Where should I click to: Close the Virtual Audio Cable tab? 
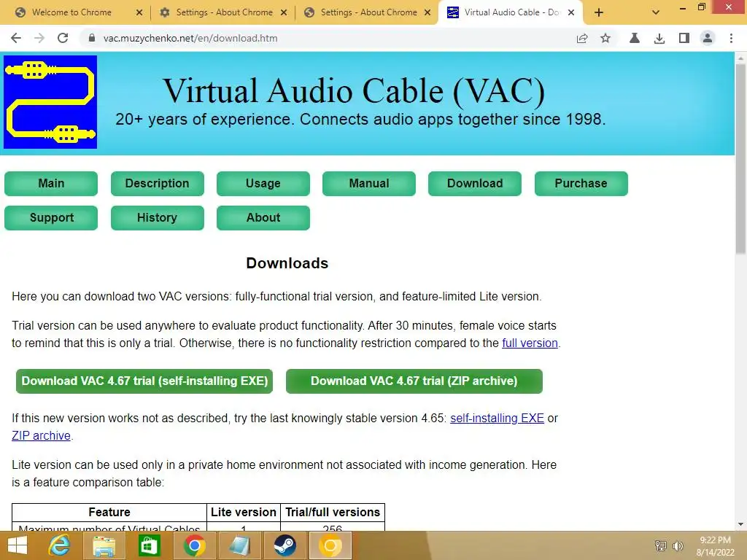click(x=571, y=13)
